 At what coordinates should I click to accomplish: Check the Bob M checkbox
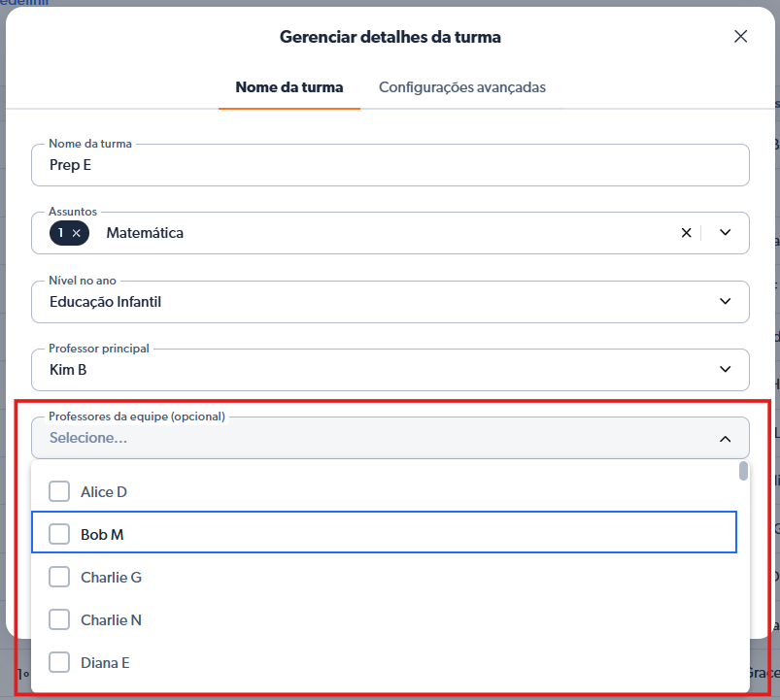[x=59, y=534]
